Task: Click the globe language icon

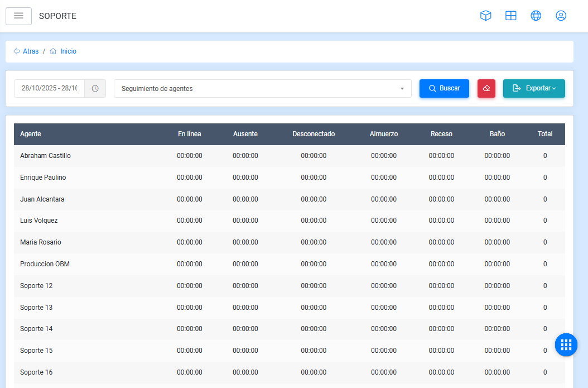Action: [x=536, y=16]
